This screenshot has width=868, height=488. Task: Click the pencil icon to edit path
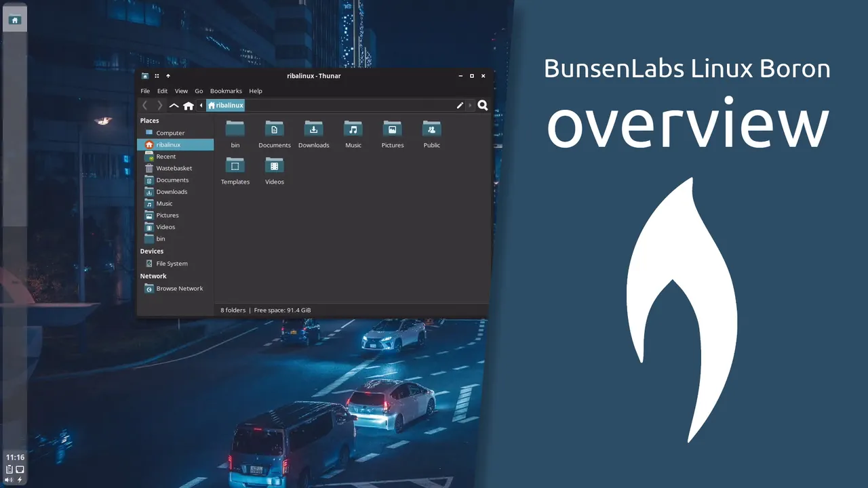pyautogui.click(x=460, y=105)
